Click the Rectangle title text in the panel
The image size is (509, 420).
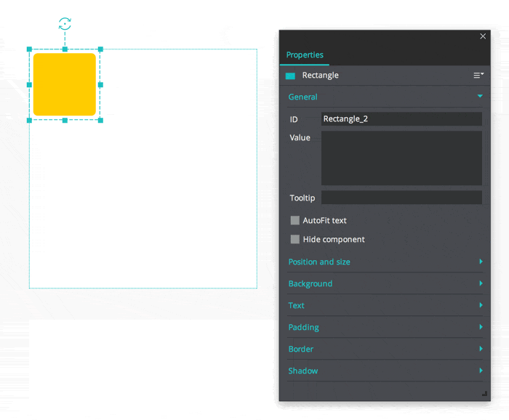[x=320, y=76]
